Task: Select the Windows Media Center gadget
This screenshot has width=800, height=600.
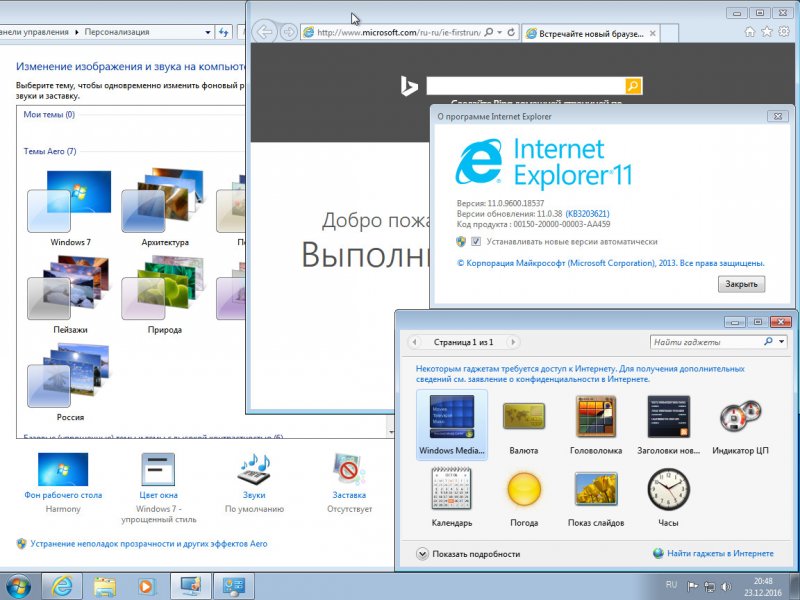Action: (x=452, y=425)
